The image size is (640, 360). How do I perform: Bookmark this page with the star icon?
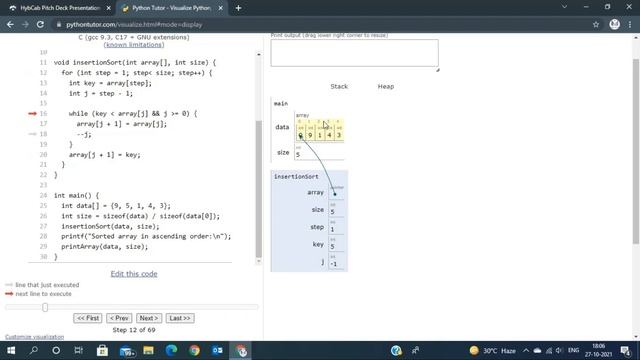[596, 24]
